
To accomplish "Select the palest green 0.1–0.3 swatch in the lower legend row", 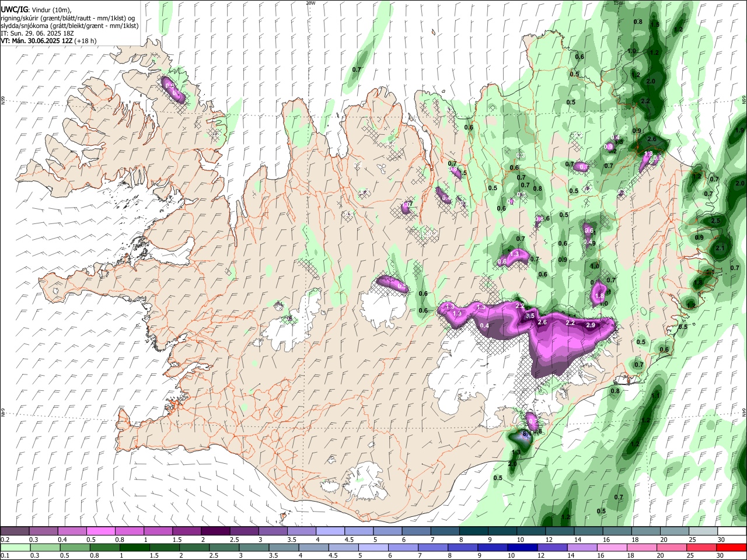I will tap(15, 547).
